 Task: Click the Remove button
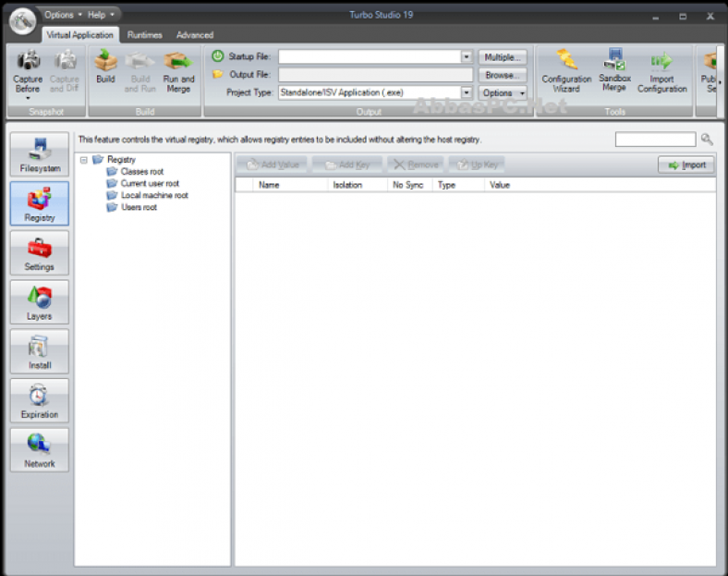tap(416, 165)
